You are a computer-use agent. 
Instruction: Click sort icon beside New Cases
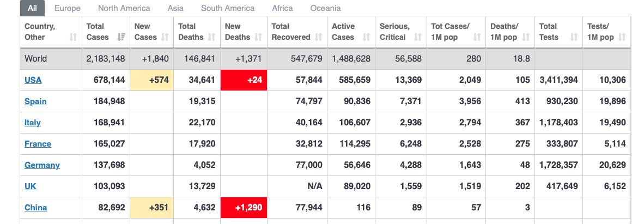pos(165,37)
